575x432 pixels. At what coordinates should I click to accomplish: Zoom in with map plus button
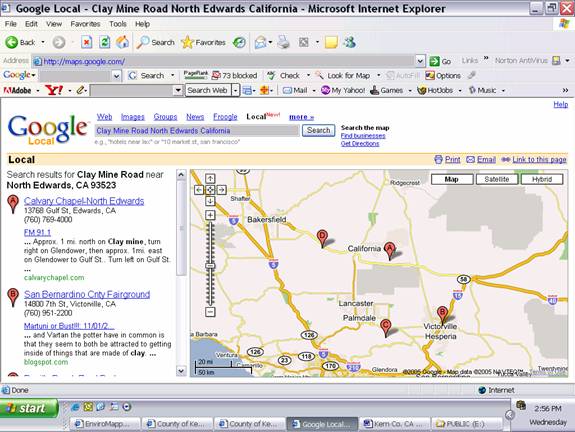click(210, 215)
